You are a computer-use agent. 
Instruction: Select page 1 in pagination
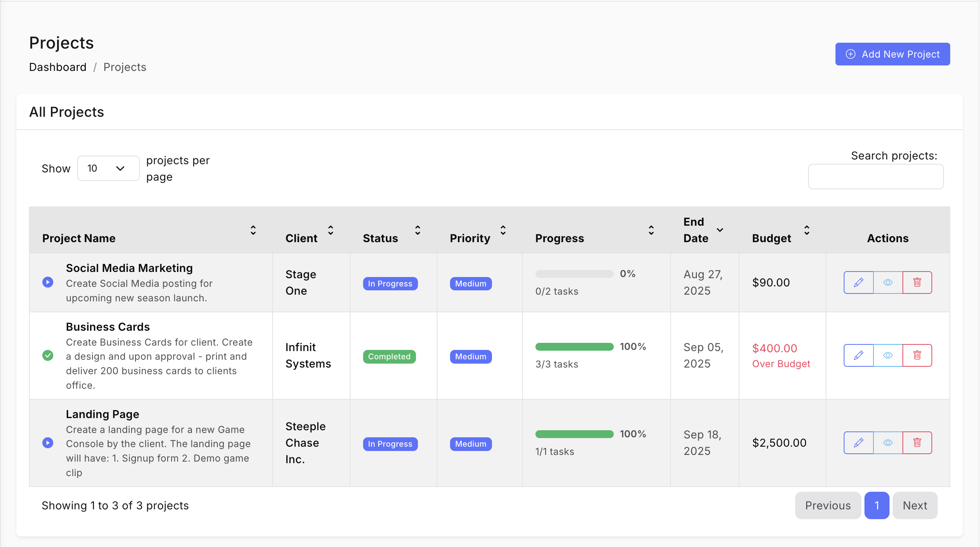coord(877,505)
